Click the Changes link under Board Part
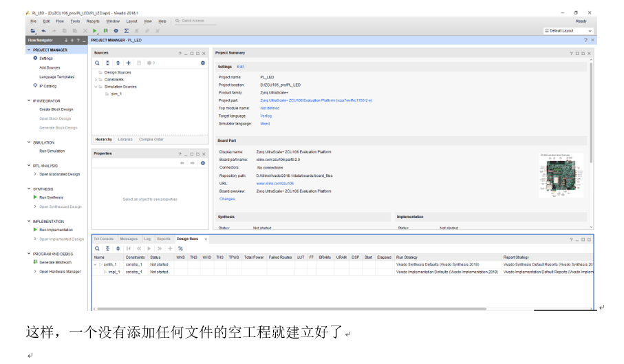The width and height of the screenshot is (624, 364). point(227,199)
